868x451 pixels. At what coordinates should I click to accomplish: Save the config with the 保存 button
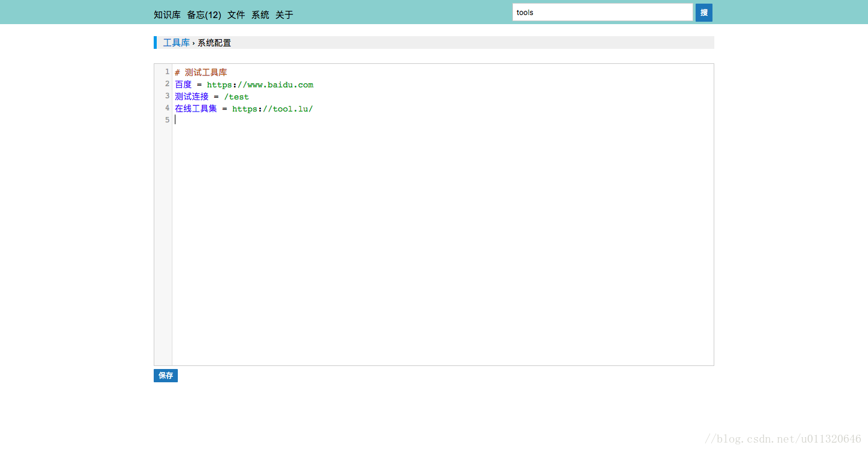[x=166, y=376]
